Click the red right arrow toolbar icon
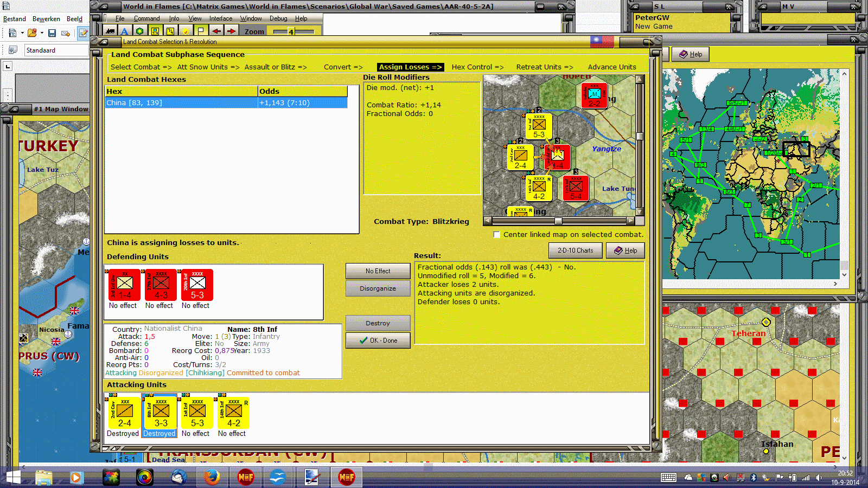868x488 pixels. coord(231,31)
